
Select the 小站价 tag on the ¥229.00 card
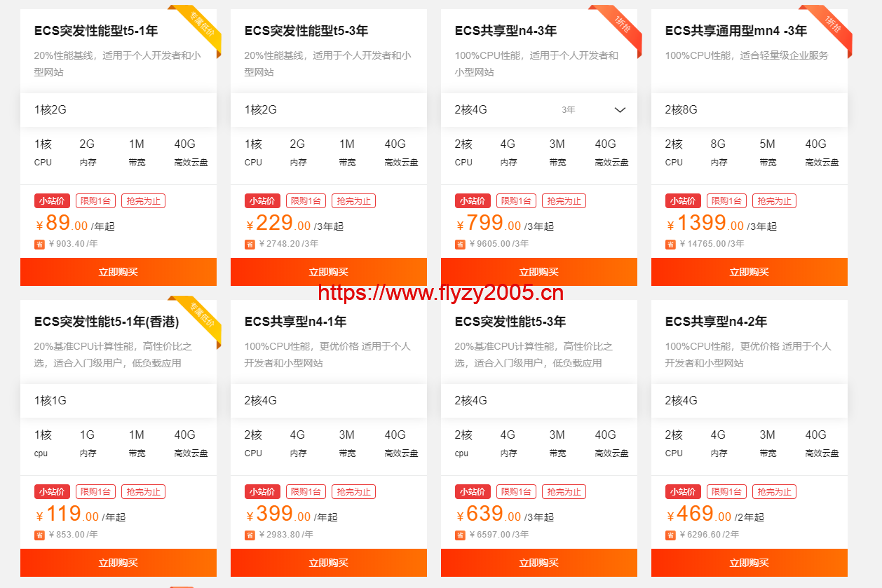[262, 201]
